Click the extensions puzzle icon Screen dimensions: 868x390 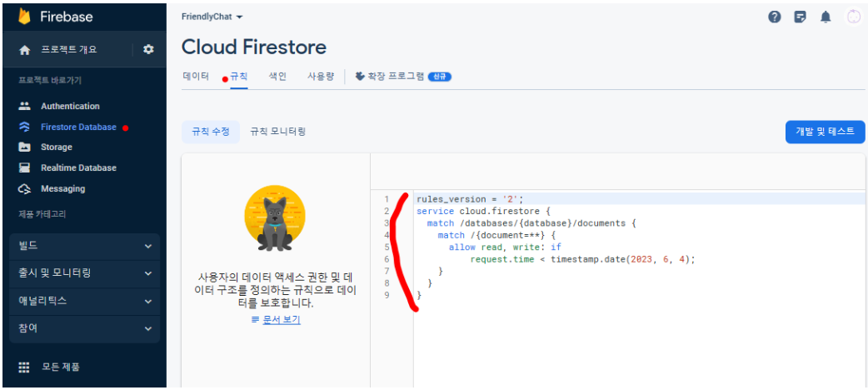360,77
